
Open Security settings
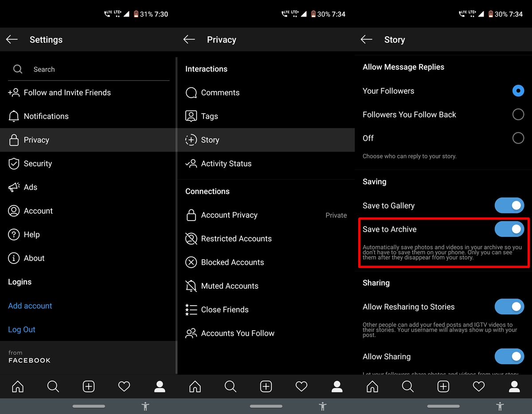click(x=89, y=164)
